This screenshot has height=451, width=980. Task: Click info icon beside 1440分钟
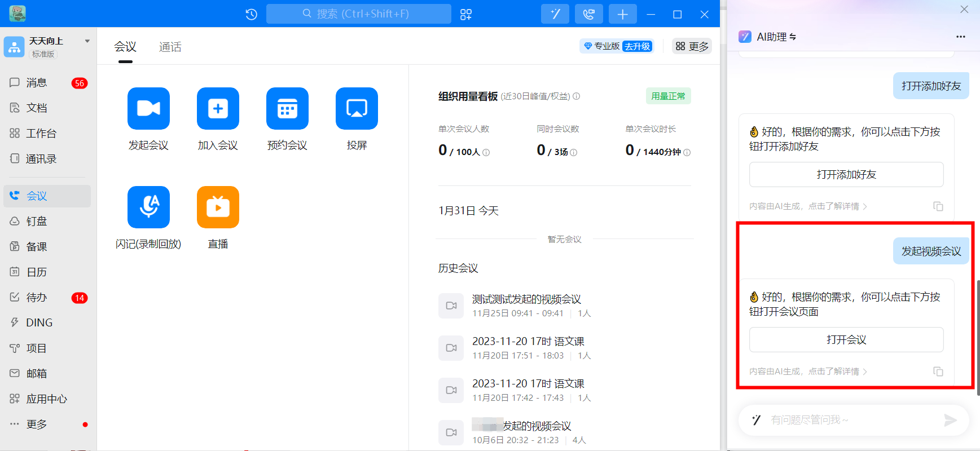pos(687,152)
